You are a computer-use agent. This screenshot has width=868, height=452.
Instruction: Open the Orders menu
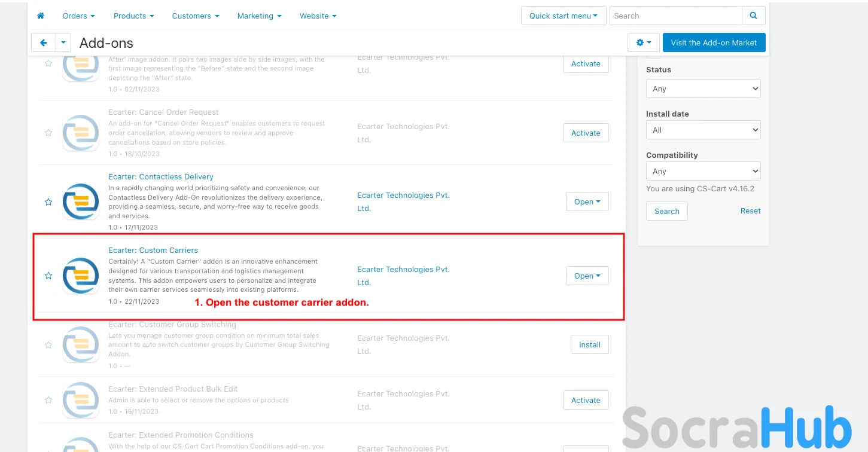click(x=79, y=16)
